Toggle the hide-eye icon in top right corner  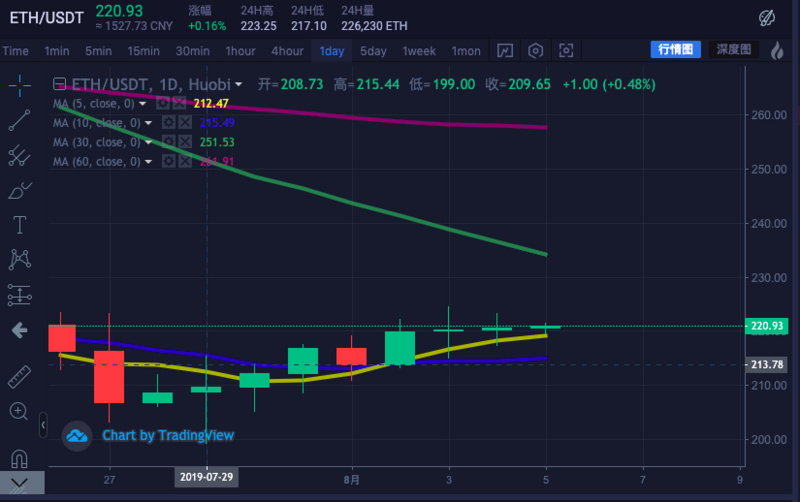(x=767, y=18)
